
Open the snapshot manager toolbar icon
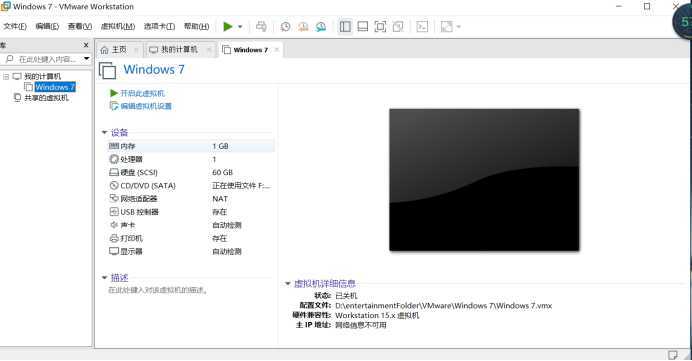[x=321, y=27]
